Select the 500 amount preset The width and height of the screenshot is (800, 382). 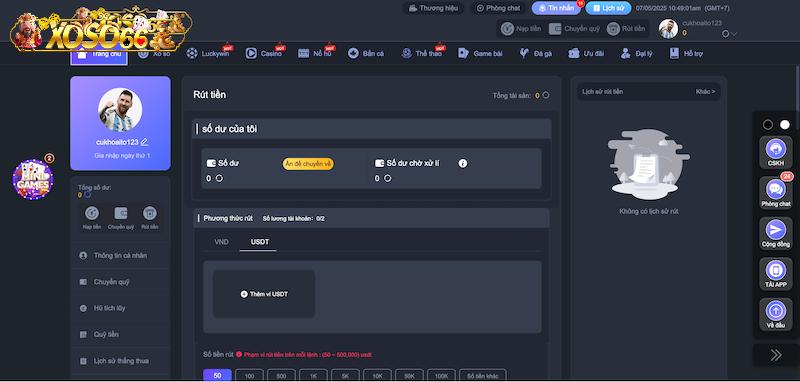coord(281,375)
